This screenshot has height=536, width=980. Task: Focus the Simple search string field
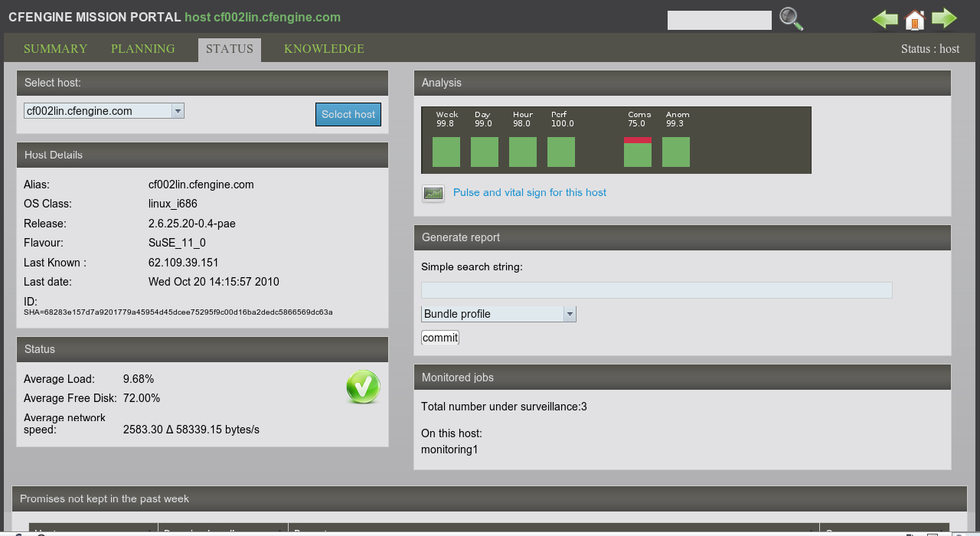coord(657,290)
